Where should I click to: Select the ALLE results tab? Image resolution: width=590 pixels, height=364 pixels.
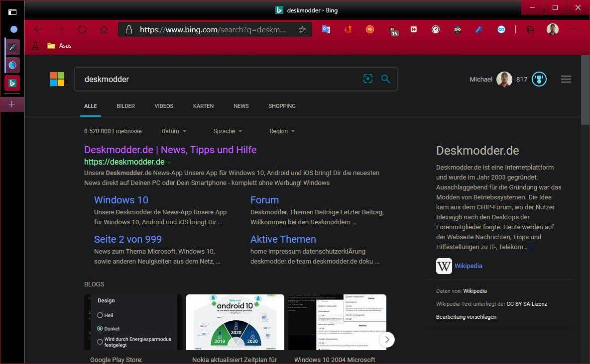[x=90, y=106]
